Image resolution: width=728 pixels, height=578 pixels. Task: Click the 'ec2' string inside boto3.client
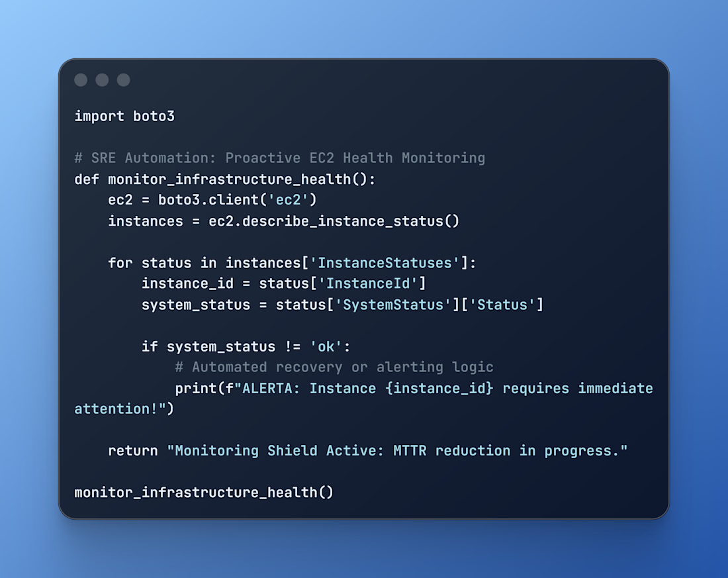tap(293, 200)
